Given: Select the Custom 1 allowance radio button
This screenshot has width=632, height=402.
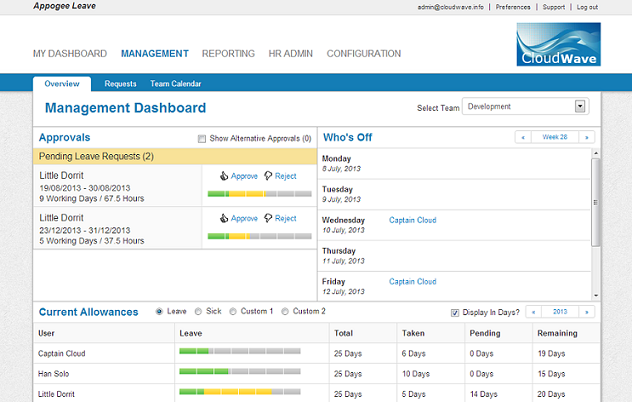Looking at the screenshot, I should coord(233,312).
